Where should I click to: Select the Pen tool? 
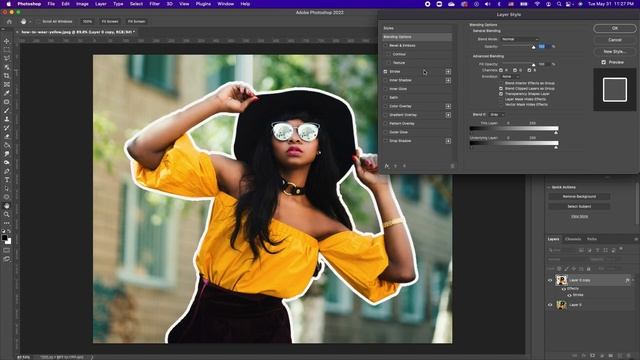click(x=7, y=171)
